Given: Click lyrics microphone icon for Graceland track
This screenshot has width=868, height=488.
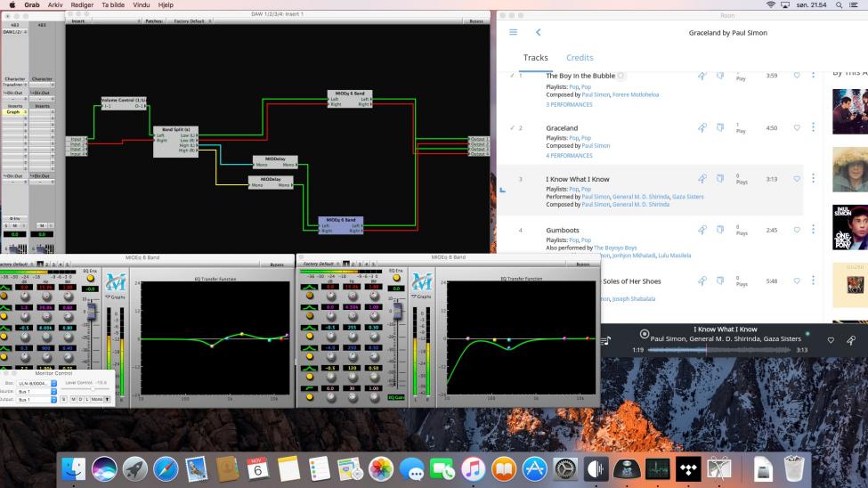Looking at the screenshot, I should [x=702, y=128].
